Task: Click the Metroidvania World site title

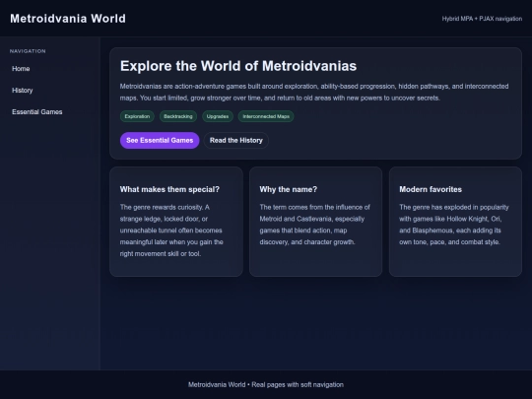Action: pos(68,19)
